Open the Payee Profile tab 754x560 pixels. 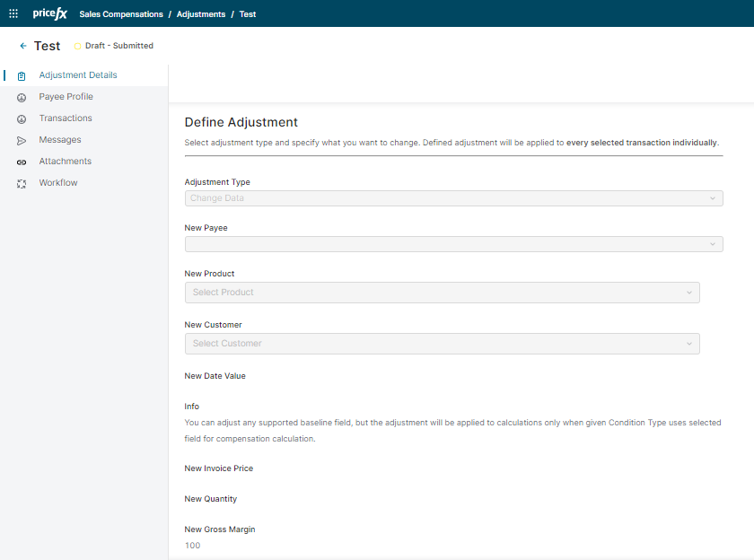[66, 97]
